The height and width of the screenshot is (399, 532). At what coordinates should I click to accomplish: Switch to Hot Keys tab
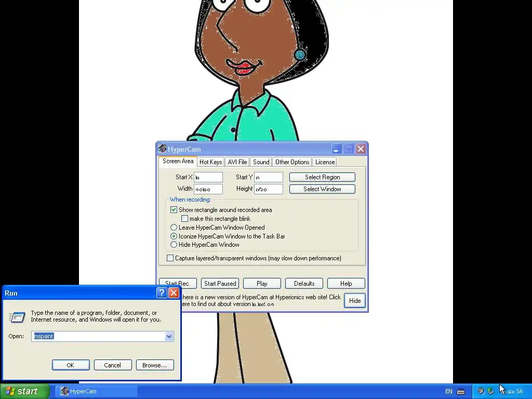pos(211,162)
